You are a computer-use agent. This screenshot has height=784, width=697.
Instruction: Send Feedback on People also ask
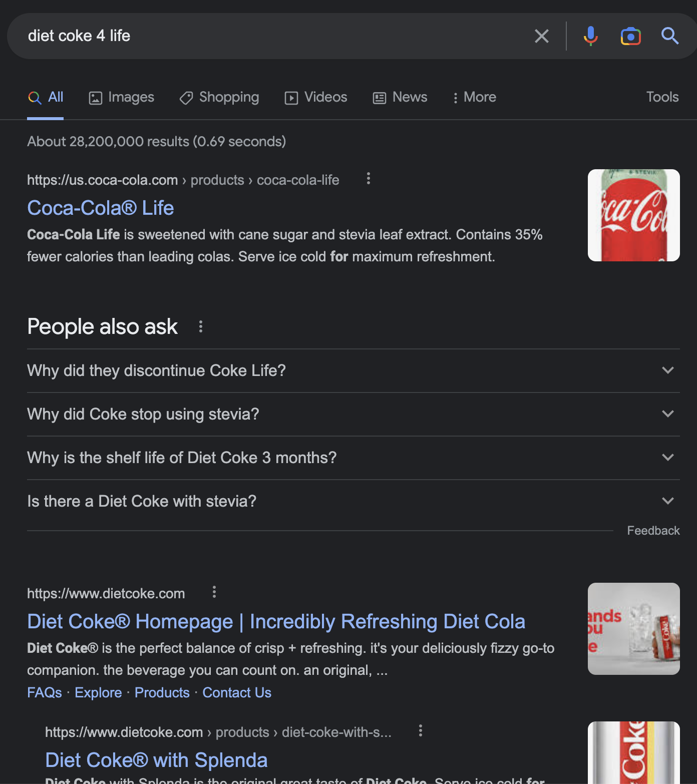coord(653,531)
